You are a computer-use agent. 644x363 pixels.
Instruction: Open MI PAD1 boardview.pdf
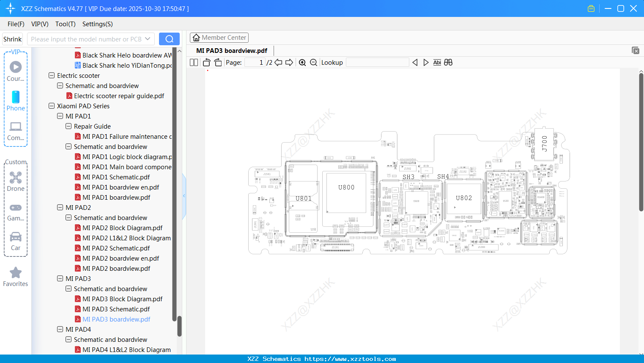[x=117, y=197]
